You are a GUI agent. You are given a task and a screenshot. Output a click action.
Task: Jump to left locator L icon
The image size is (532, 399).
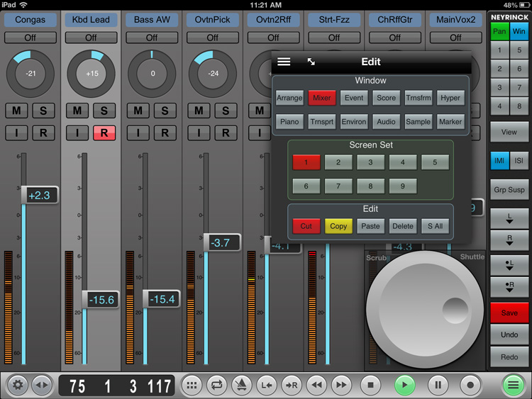pos(266,385)
